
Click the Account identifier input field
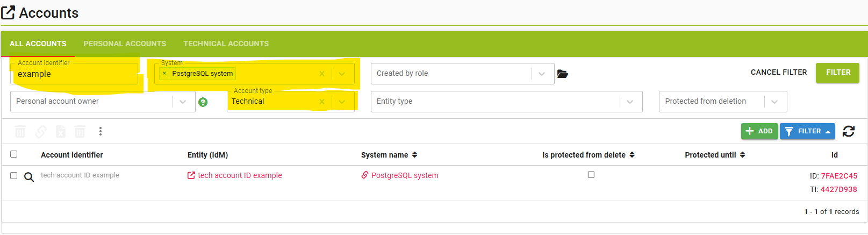tap(75, 74)
